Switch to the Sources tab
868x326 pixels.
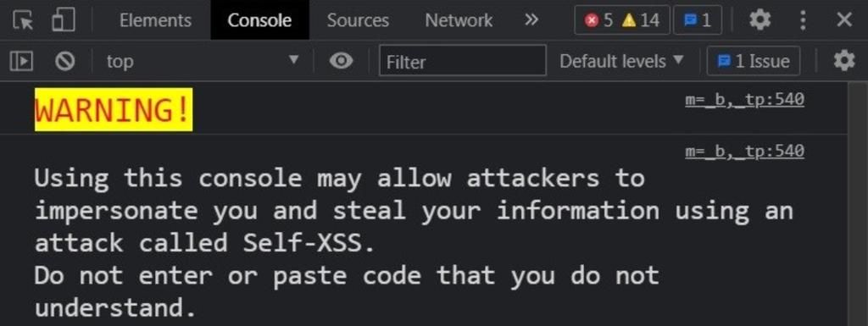[358, 20]
